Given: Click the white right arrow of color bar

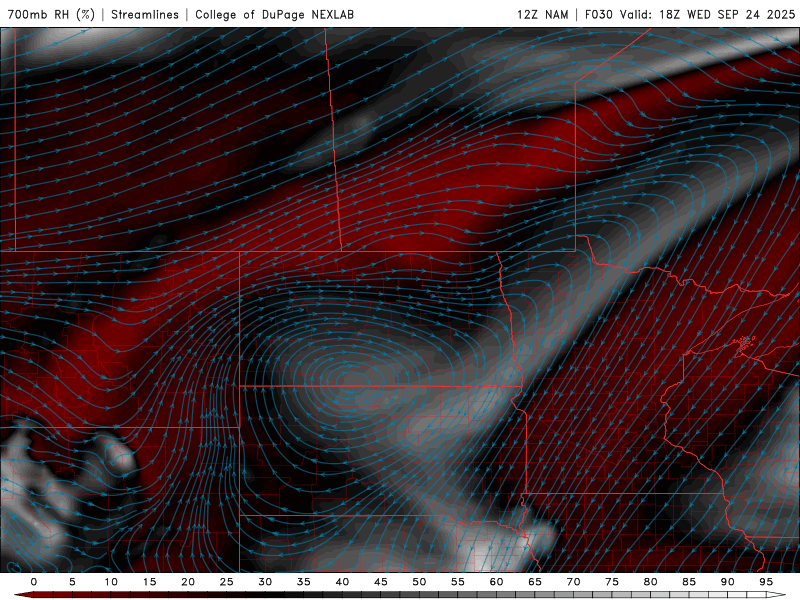Looking at the screenshot, I should 776,595.
